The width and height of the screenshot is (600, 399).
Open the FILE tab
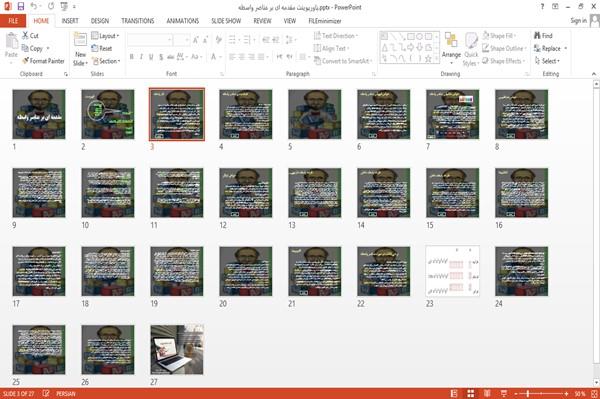click(13, 21)
